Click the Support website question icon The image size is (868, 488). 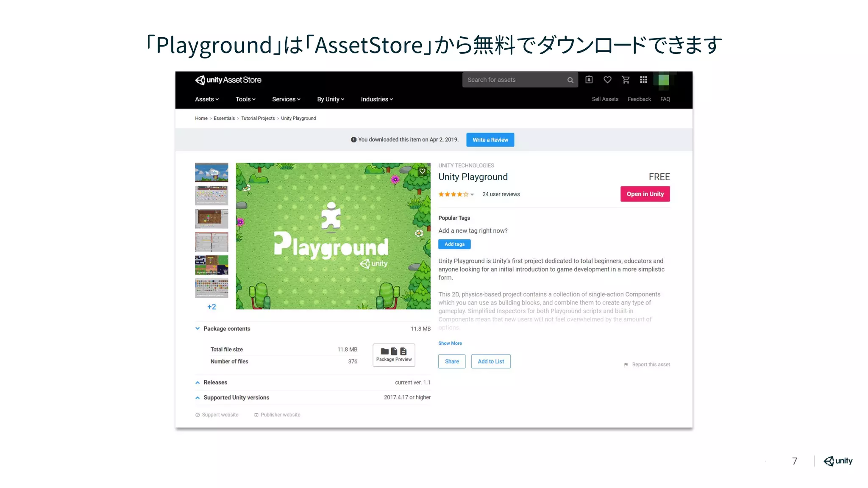coord(198,415)
